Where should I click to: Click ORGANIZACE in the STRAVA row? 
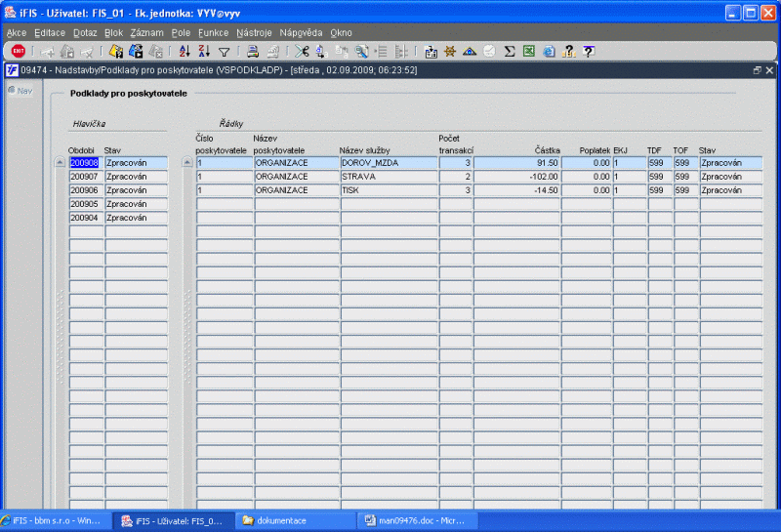(297, 177)
